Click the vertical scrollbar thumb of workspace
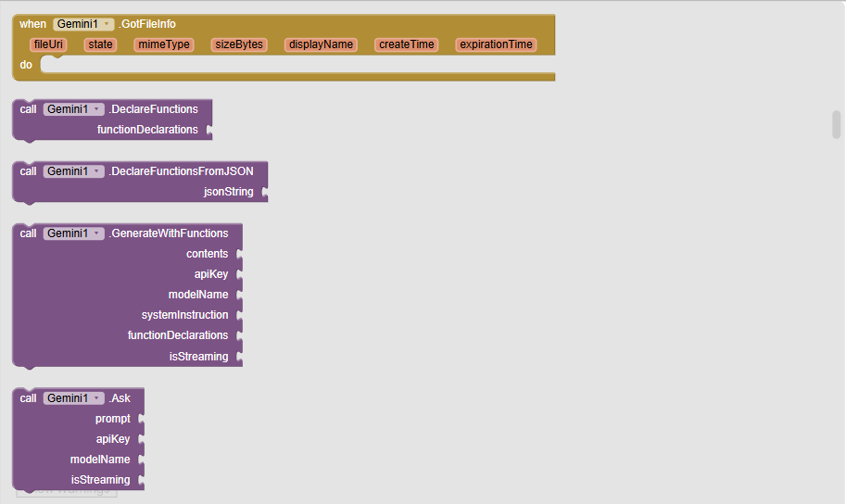The height and width of the screenshot is (504, 846). (x=837, y=125)
